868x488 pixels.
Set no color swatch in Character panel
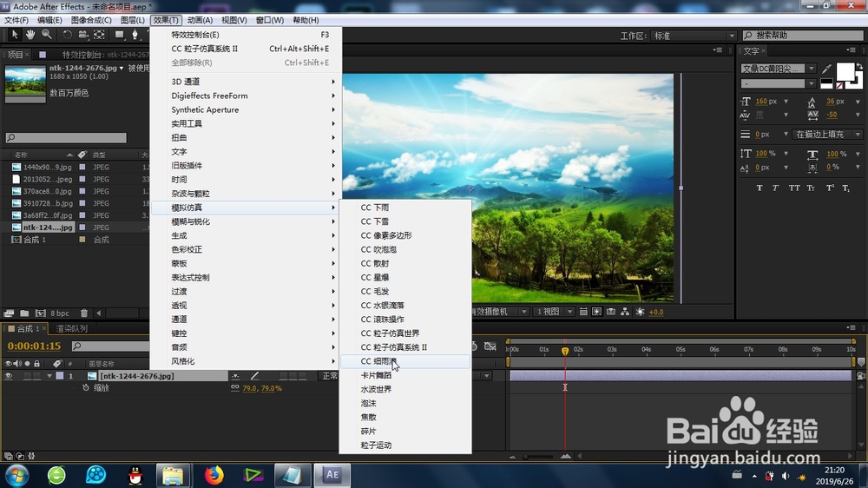(839, 86)
